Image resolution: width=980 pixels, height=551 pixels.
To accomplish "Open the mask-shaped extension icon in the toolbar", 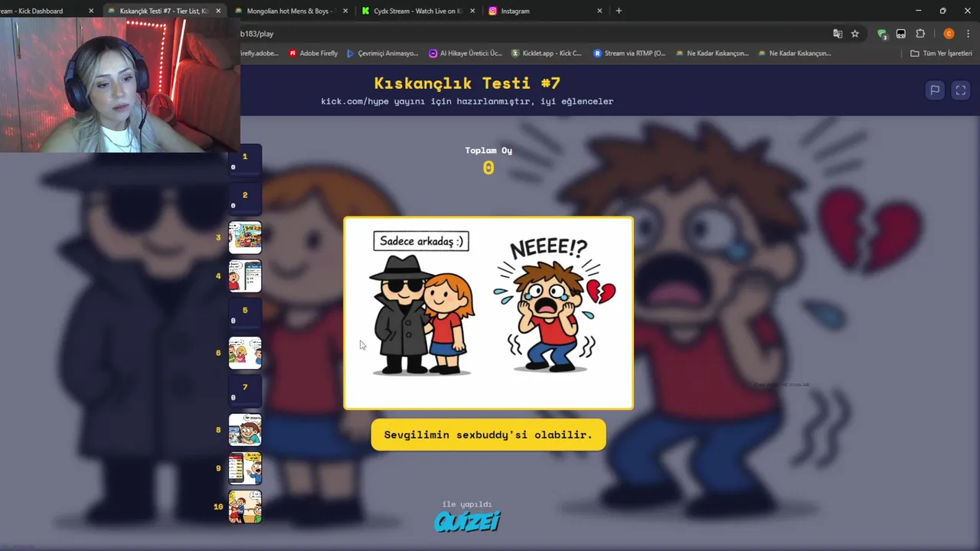I will [901, 34].
